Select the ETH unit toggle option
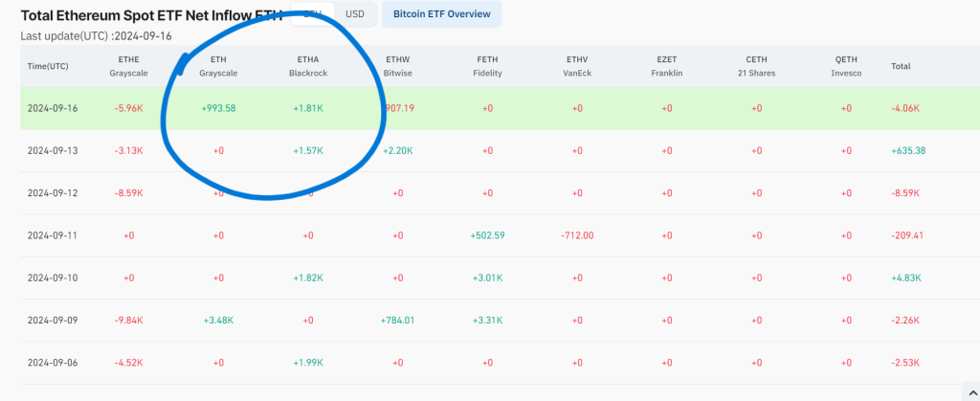Viewport: 980px width, 401px height. pyautogui.click(x=312, y=14)
